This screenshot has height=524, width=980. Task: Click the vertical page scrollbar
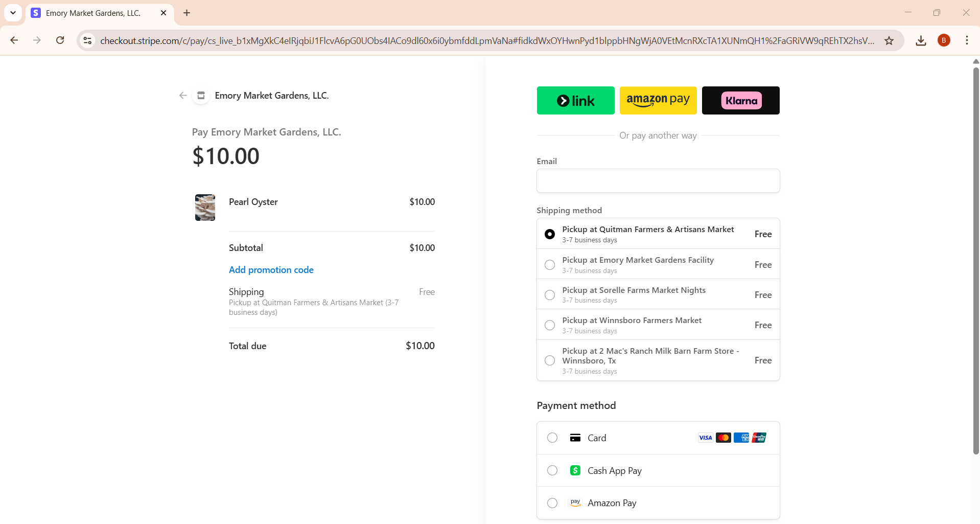pyautogui.click(x=975, y=261)
